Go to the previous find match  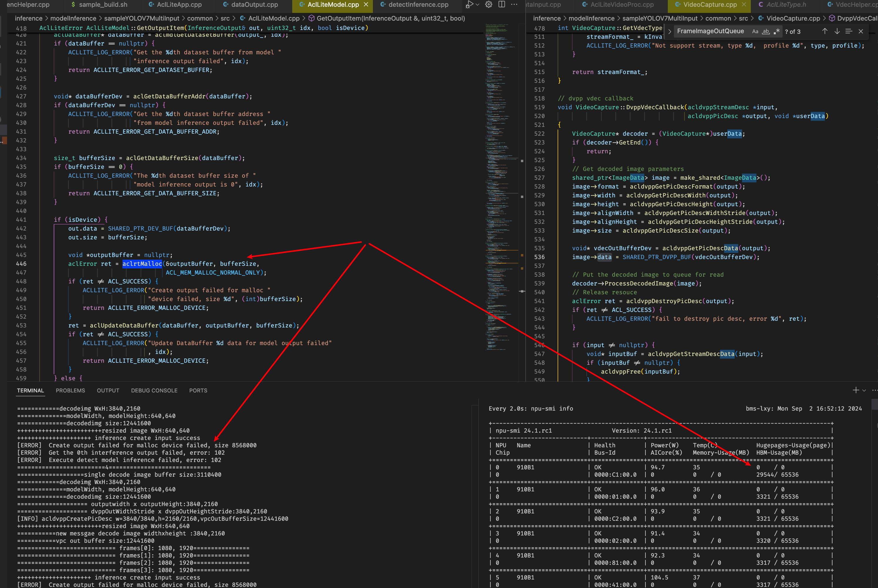(x=825, y=31)
